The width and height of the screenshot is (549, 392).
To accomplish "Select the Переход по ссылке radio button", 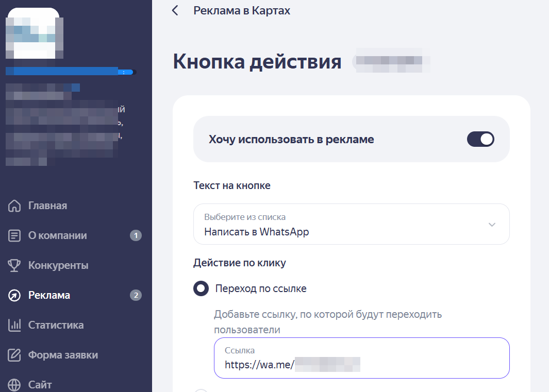I will (x=201, y=289).
